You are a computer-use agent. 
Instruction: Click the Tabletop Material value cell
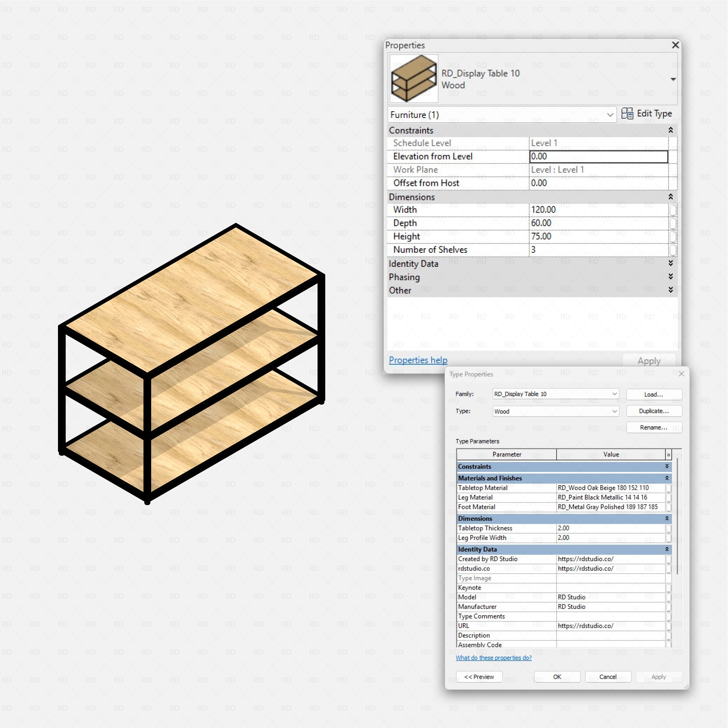pyautogui.click(x=611, y=488)
